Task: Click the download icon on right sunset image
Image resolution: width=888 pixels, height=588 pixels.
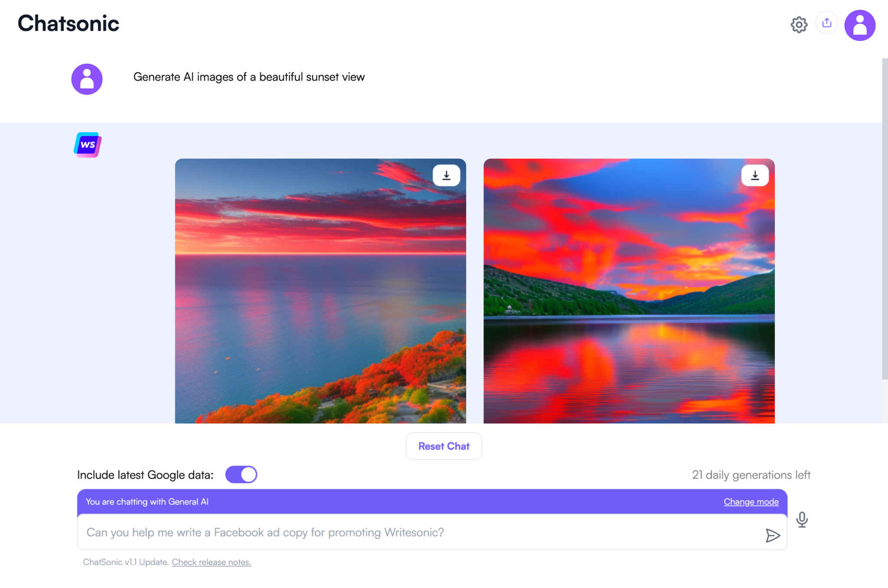Action: tap(755, 175)
